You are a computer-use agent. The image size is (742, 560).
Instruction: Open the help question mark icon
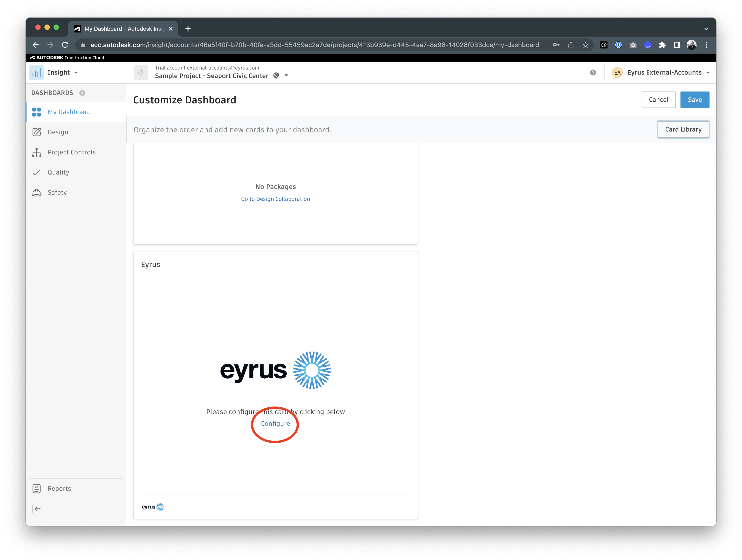pos(593,73)
